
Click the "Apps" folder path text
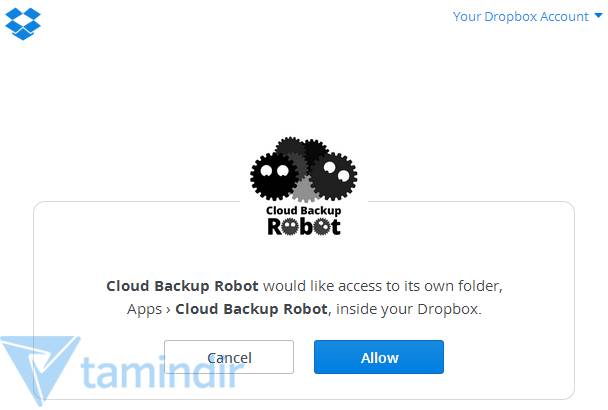pyautogui.click(x=144, y=309)
